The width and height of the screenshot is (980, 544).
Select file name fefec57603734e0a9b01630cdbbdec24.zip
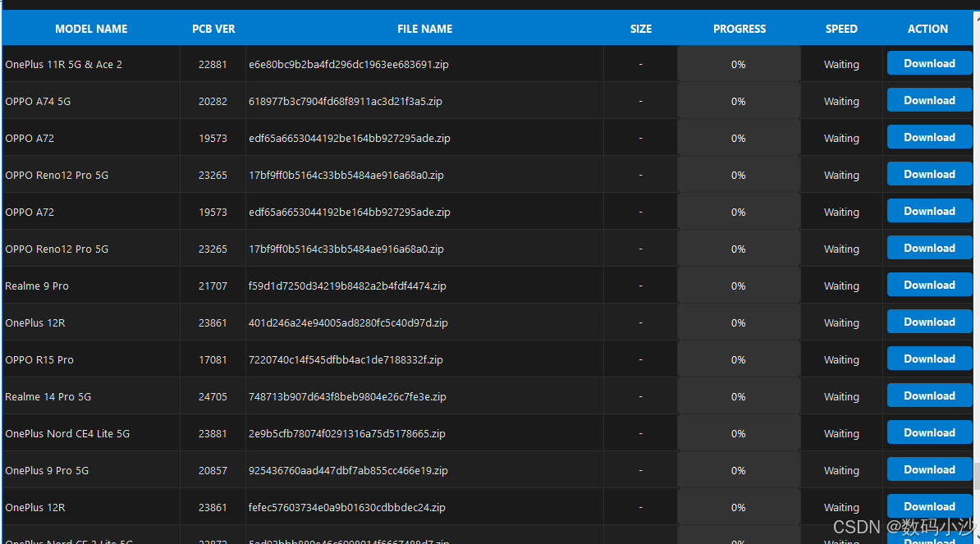point(347,507)
